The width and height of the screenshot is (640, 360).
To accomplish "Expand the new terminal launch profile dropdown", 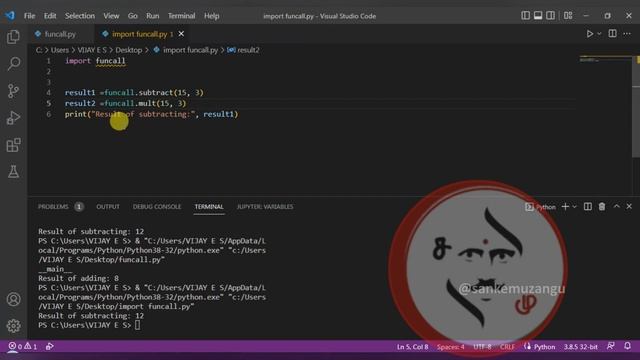I will (x=575, y=207).
